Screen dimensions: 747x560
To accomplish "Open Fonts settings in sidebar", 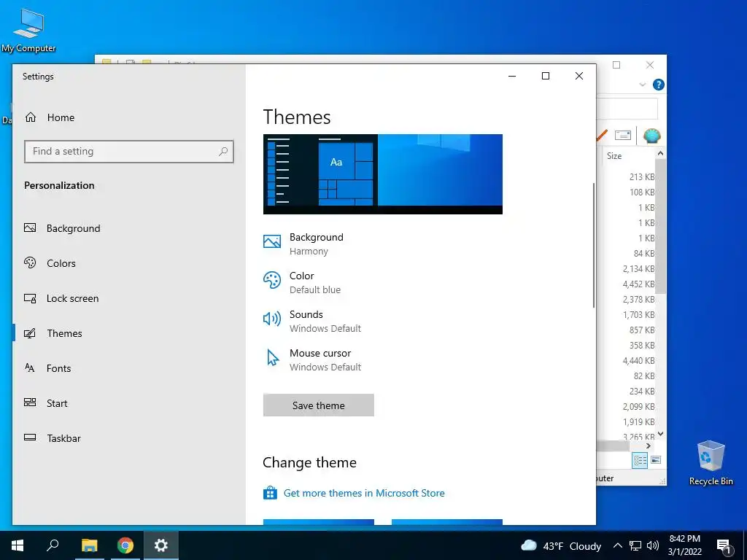I will coord(47,368).
